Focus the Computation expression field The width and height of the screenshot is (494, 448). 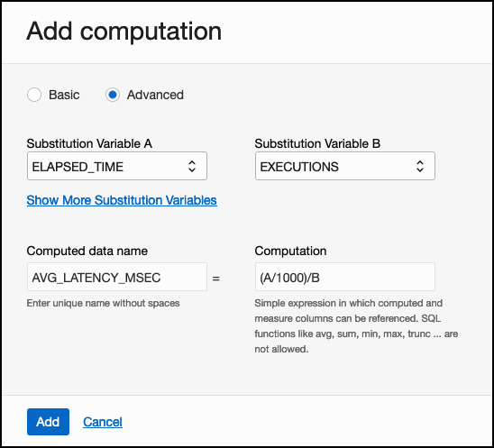pyautogui.click(x=345, y=277)
